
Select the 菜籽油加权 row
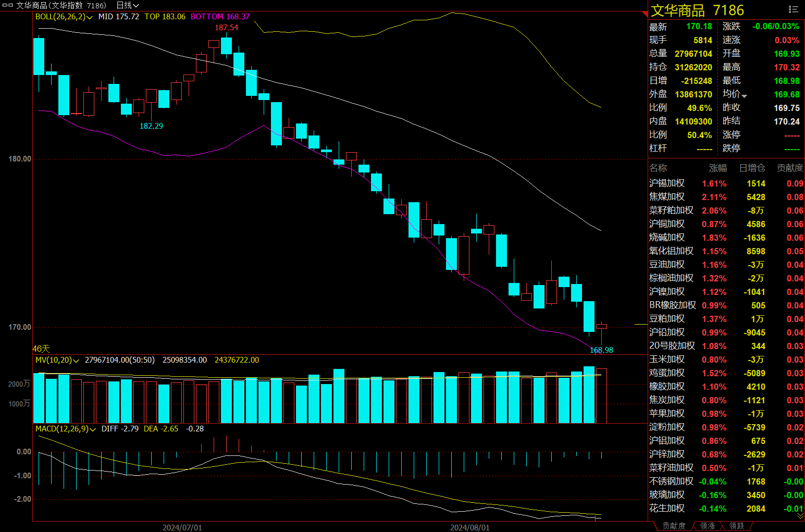[x=726, y=468]
